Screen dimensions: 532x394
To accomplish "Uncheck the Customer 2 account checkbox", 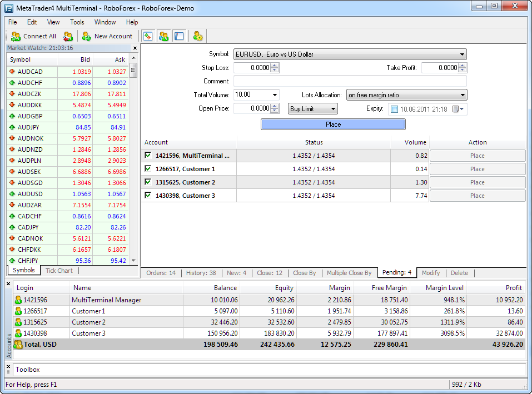I will 148,182.
